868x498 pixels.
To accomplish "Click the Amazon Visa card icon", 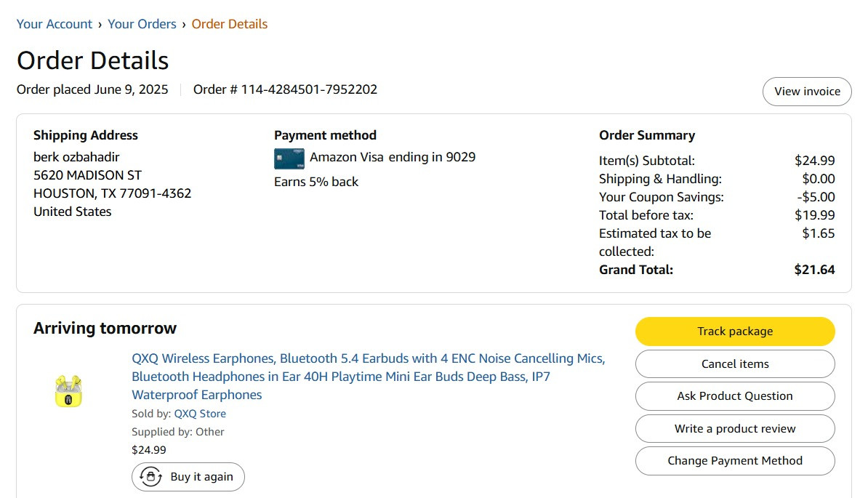I will 289,158.
